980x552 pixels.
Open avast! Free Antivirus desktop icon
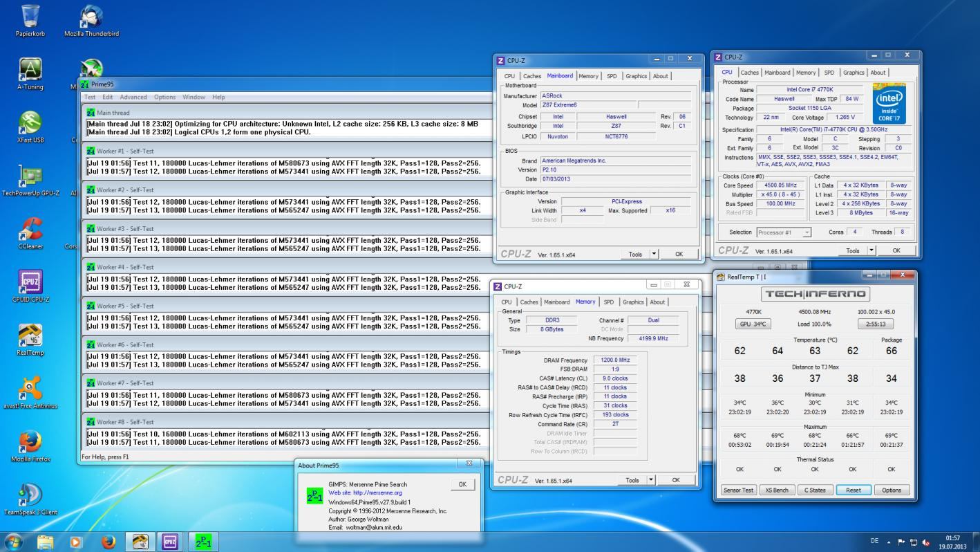coord(30,394)
